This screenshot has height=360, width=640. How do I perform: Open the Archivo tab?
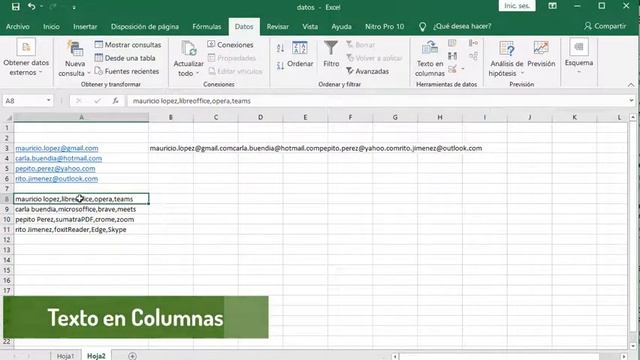(18, 27)
